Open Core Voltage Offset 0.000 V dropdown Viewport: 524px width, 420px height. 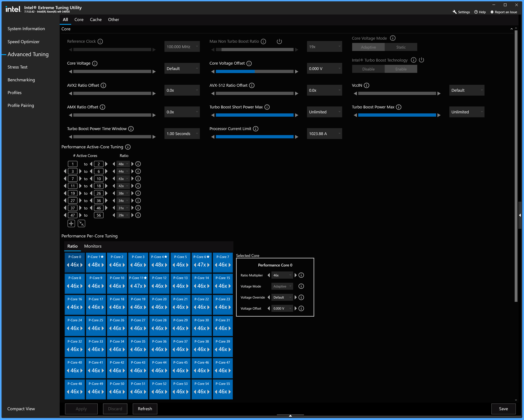click(324, 69)
